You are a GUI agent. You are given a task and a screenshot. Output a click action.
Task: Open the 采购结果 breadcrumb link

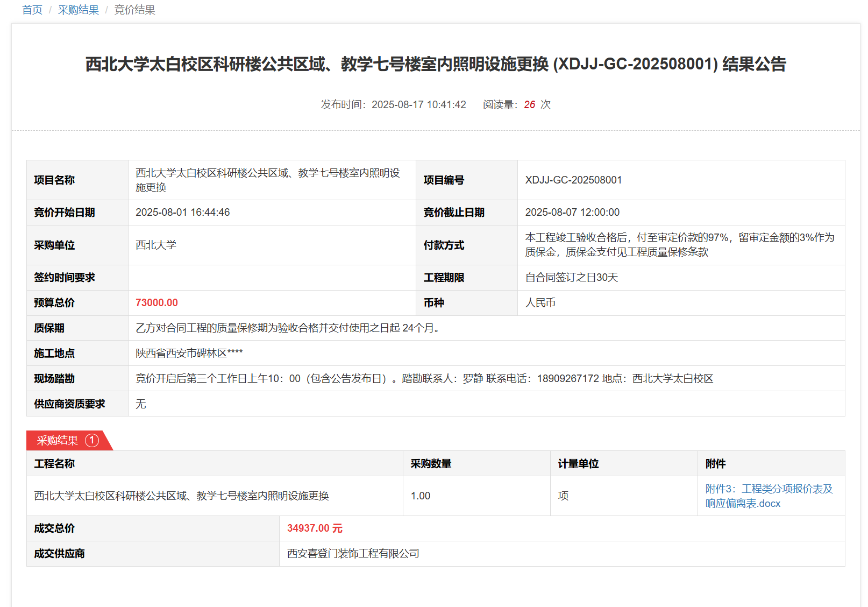[79, 10]
